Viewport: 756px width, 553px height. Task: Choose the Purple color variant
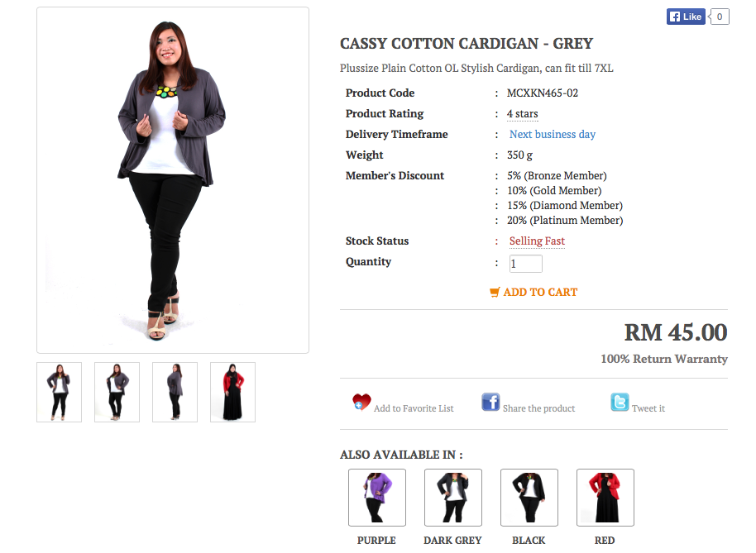click(x=377, y=498)
